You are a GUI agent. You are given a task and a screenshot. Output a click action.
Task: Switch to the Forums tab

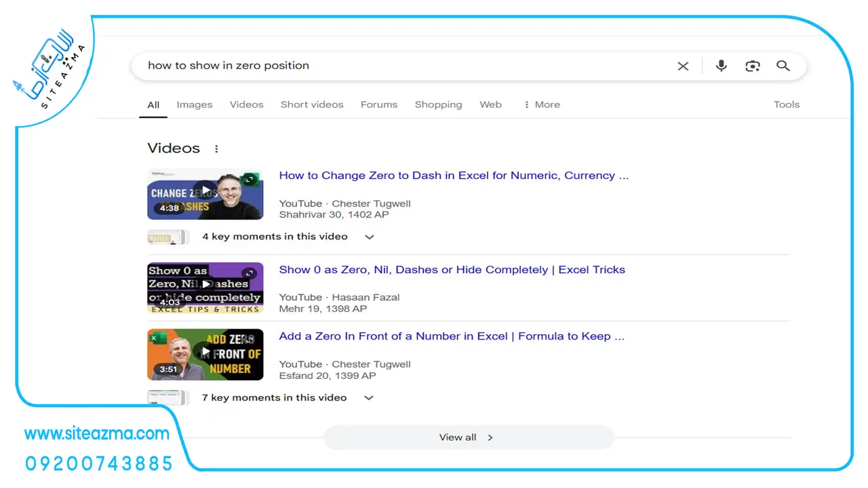coord(379,104)
